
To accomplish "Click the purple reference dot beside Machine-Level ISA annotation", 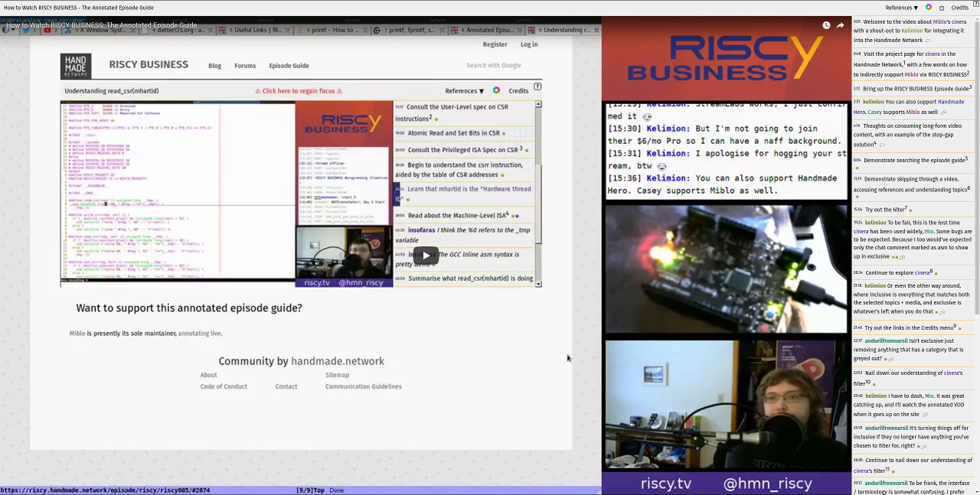I will tap(516, 215).
